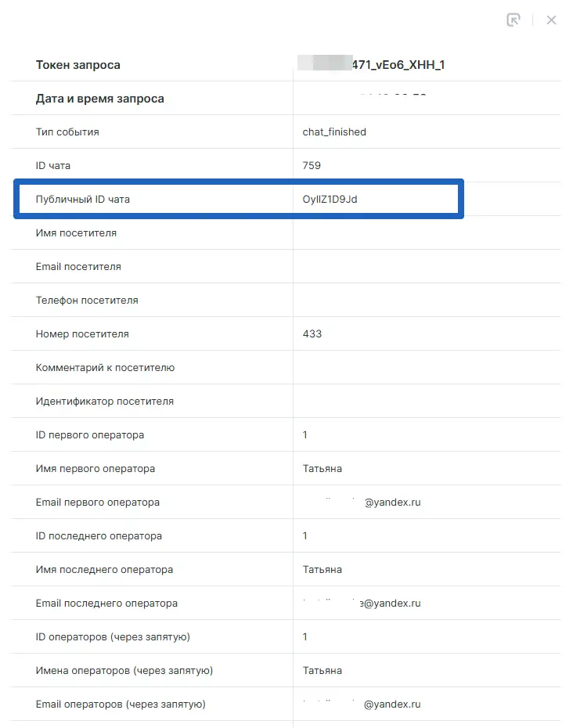573x728 pixels.
Task: Click the 'Публичный ID чата' row label
Action: pyautogui.click(x=83, y=199)
